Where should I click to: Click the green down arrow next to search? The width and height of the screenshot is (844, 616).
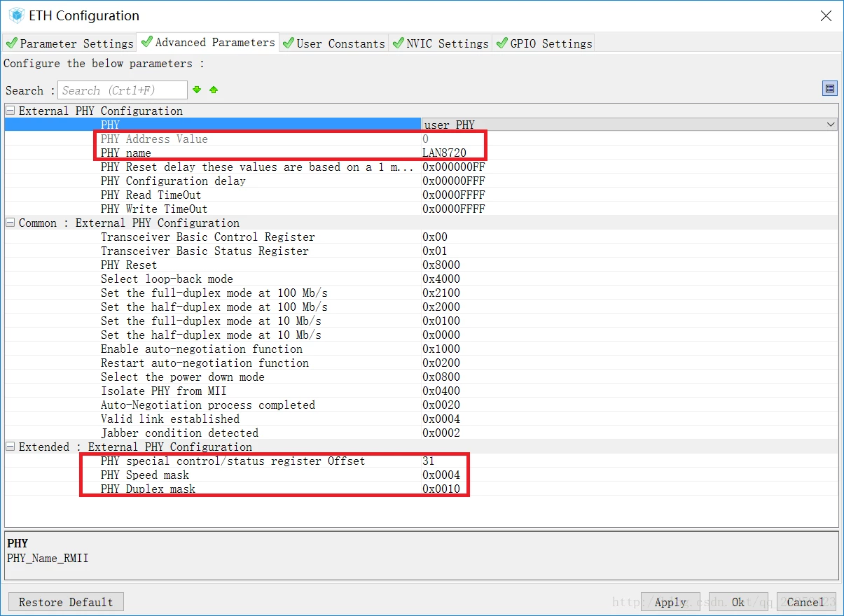pyautogui.click(x=197, y=90)
